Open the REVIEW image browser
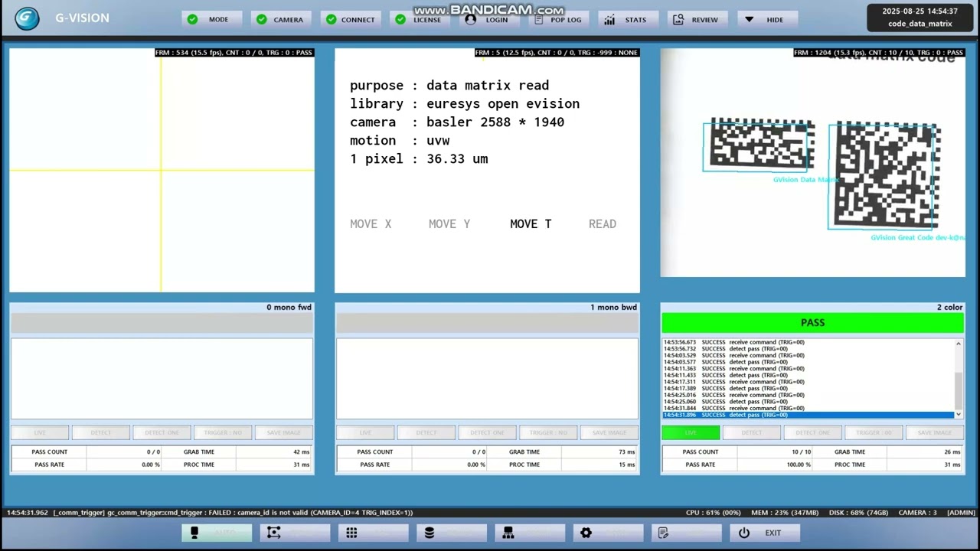The image size is (980, 551). (697, 19)
